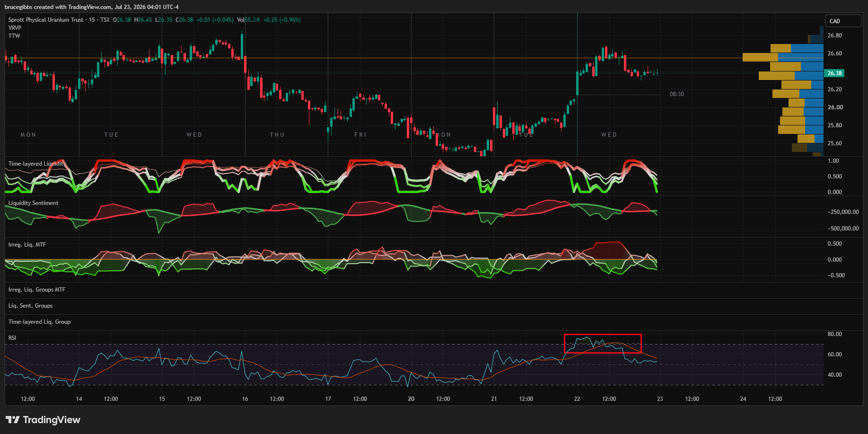
Task: Click date 23 on the time axis
Action: (660, 399)
